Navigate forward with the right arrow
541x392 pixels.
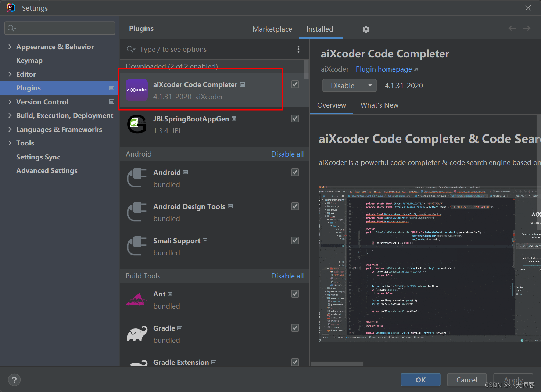pyautogui.click(x=527, y=28)
